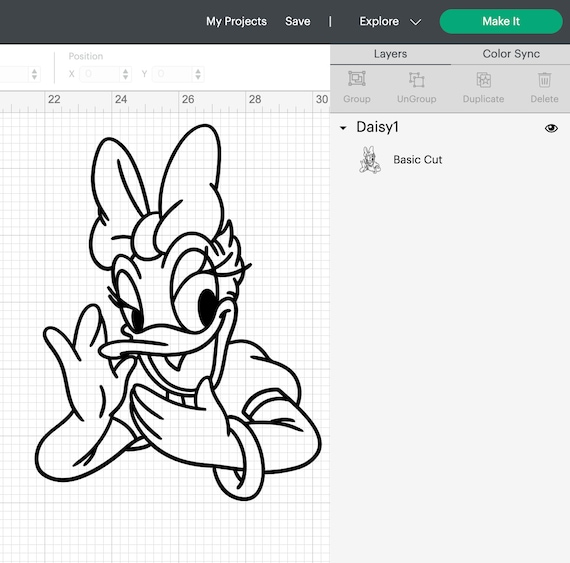Adjust the Y position stepper arrows

(x=198, y=74)
